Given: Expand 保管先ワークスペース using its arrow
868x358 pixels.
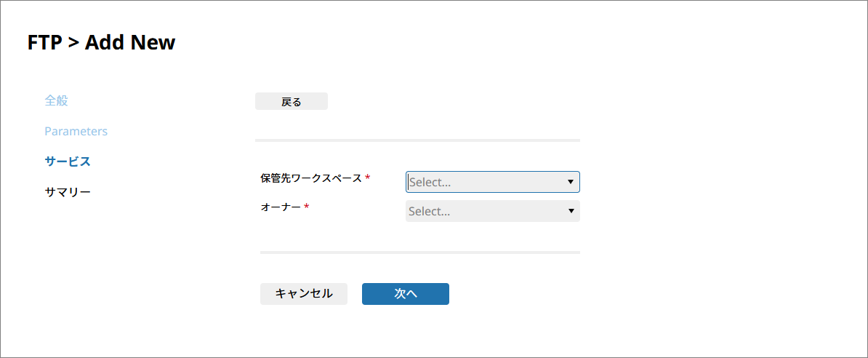Looking at the screenshot, I should pyautogui.click(x=571, y=183).
